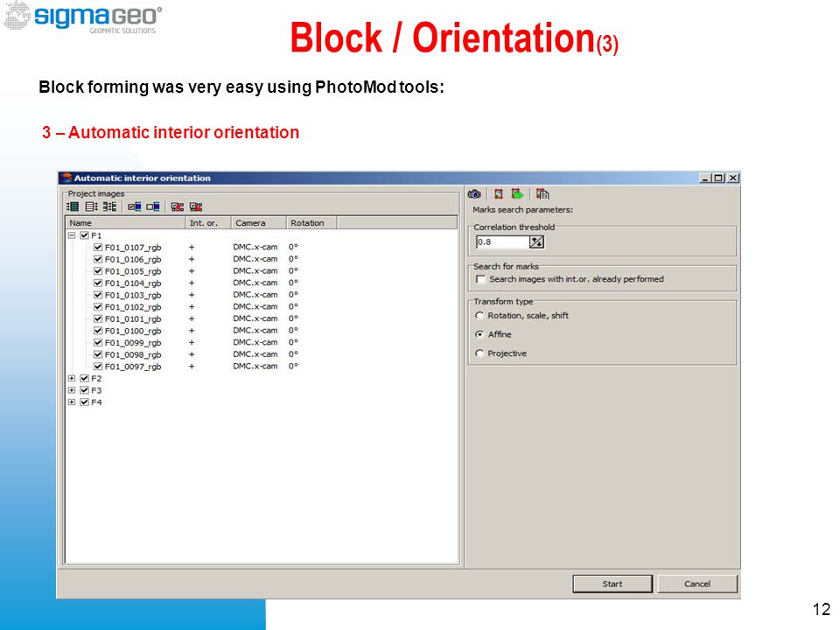Uncheck the F01_0097_rgb image checkbox

(x=97, y=367)
